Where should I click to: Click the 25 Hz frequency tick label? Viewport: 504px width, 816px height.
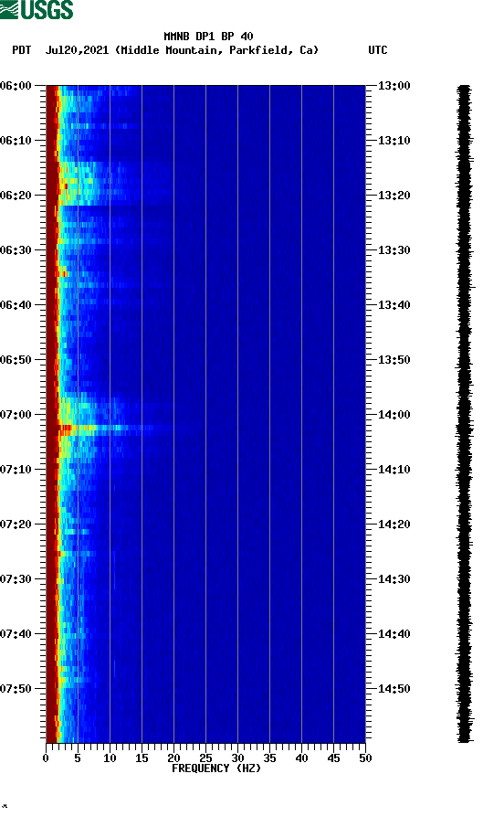pos(205,758)
